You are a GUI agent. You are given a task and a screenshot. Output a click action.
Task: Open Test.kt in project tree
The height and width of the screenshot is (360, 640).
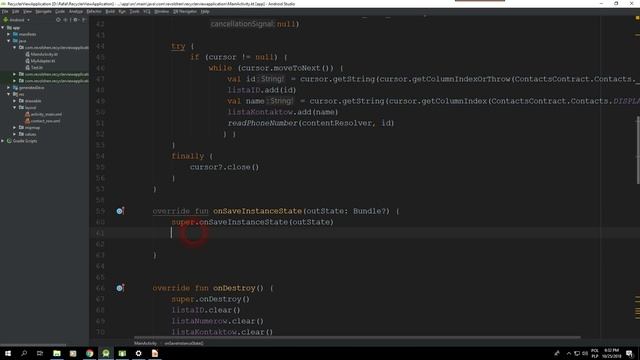(x=34, y=67)
